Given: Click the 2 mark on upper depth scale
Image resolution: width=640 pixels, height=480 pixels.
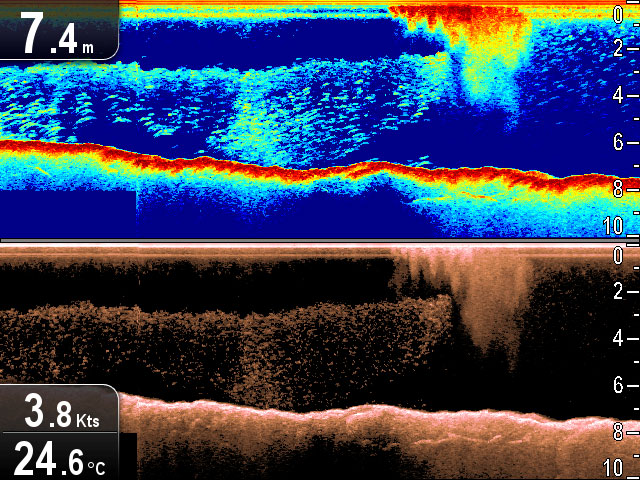Looking at the screenshot, I should [619, 48].
